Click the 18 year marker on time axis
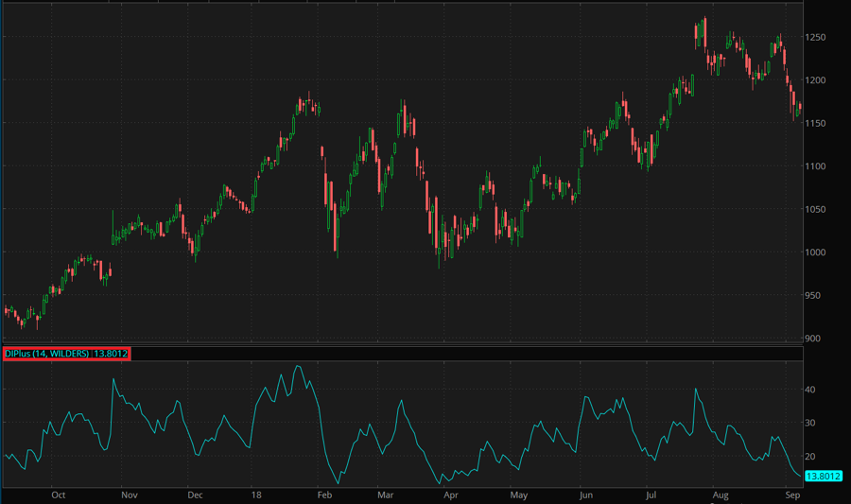The width and height of the screenshot is (851, 504). point(256,495)
